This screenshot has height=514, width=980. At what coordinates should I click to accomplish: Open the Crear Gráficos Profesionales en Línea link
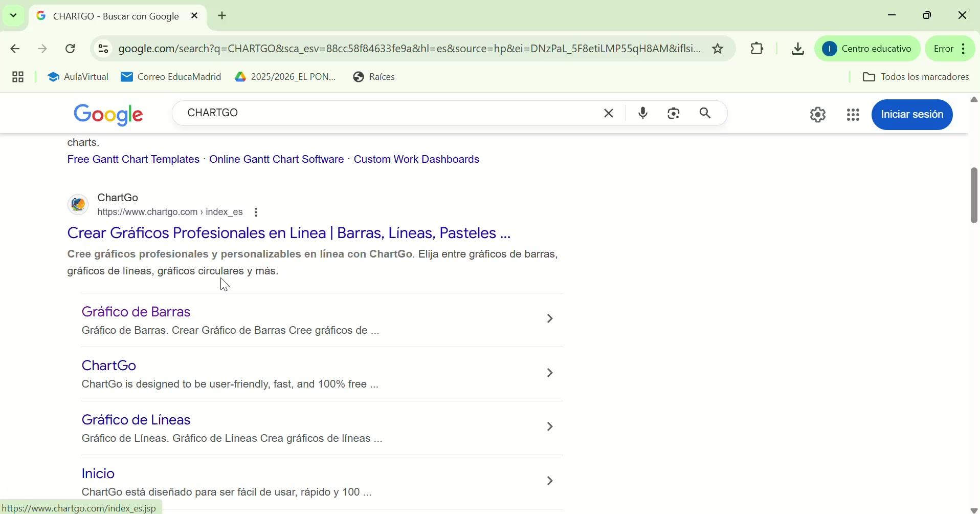[289, 233]
